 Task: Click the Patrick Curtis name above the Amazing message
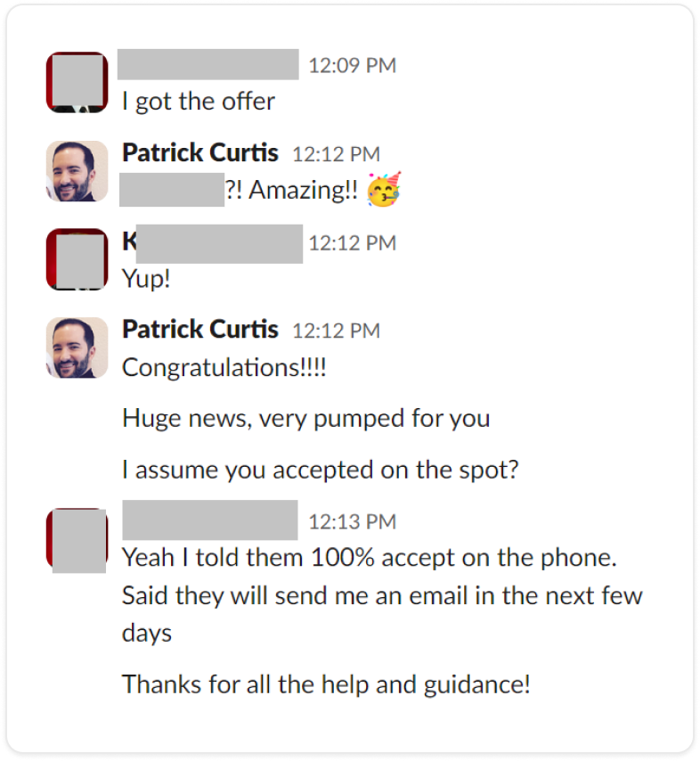(x=200, y=152)
